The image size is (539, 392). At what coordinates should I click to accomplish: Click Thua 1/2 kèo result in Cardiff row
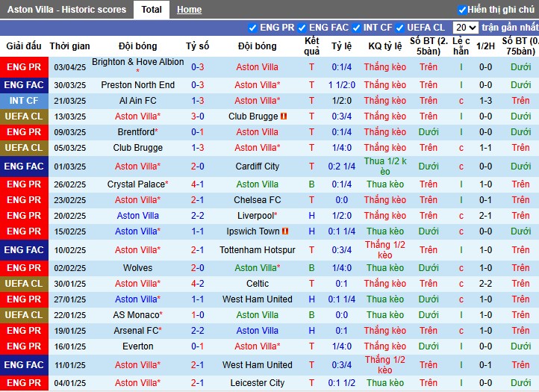click(x=385, y=167)
